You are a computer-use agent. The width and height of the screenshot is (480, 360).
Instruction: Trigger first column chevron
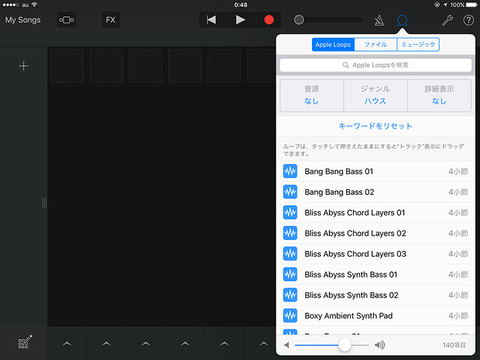[x=67, y=344]
